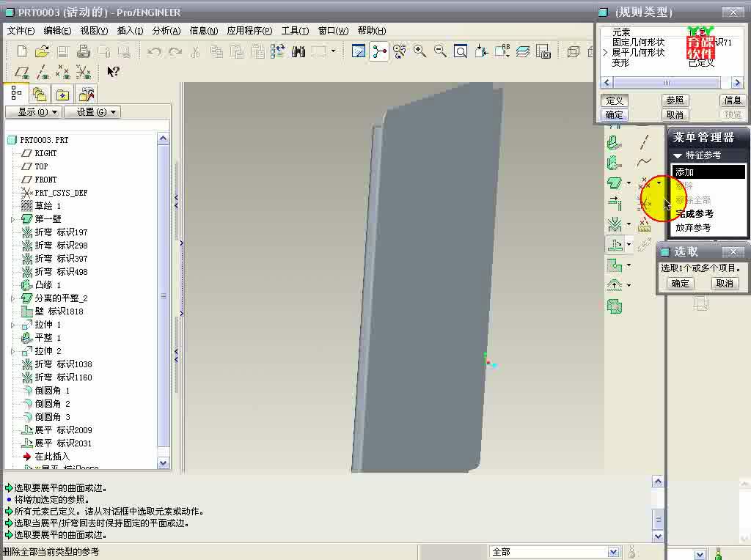Click the Zoom In magnifier icon
This screenshot has width=751, height=560.
420,51
